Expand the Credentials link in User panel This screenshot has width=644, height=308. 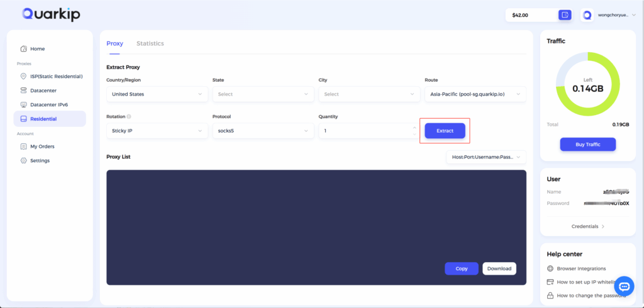point(587,226)
